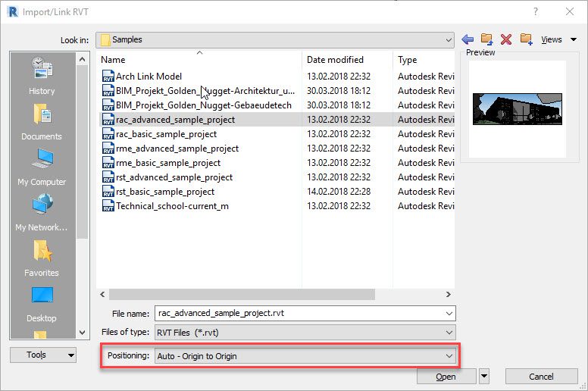The height and width of the screenshot is (391, 588).
Task: Click the Open button
Action: (x=446, y=377)
